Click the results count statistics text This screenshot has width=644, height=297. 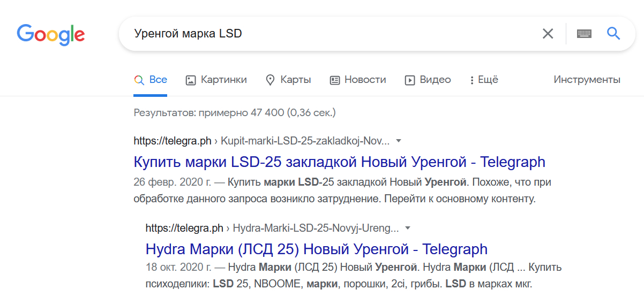pyautogui.click(x=235, y=113)
